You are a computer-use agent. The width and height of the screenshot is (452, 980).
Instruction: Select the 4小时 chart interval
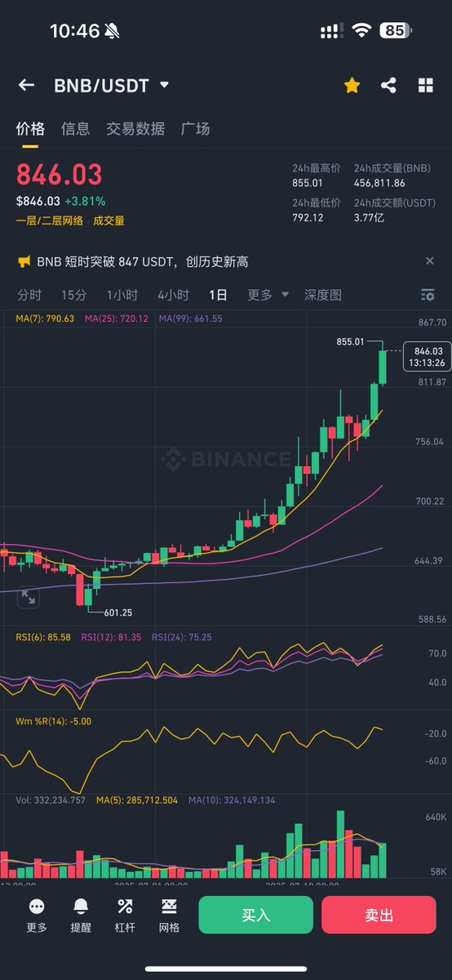coord(173,295)
